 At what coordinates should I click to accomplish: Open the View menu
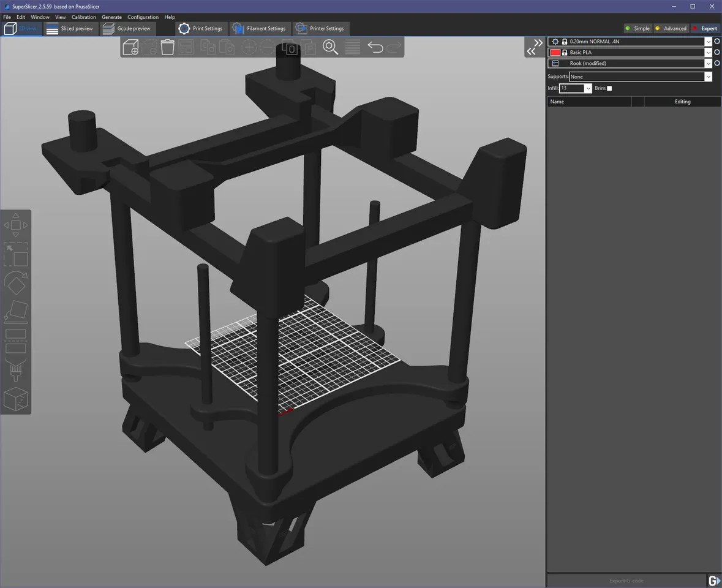[61, 17]
